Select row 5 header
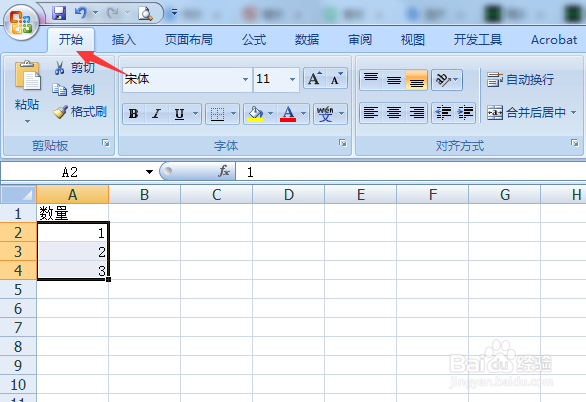Screen dimensions: 586x402 tap(18, 290)
